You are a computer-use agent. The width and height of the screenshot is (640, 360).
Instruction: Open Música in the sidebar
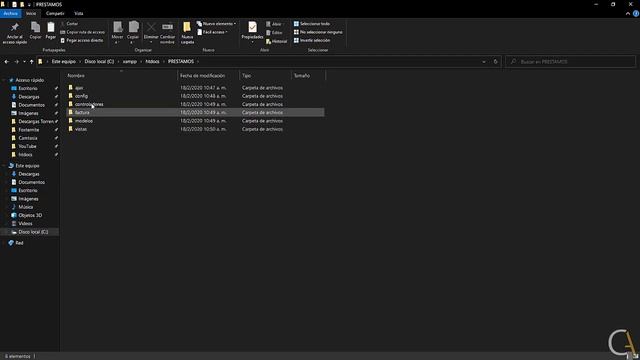[26, 207]
